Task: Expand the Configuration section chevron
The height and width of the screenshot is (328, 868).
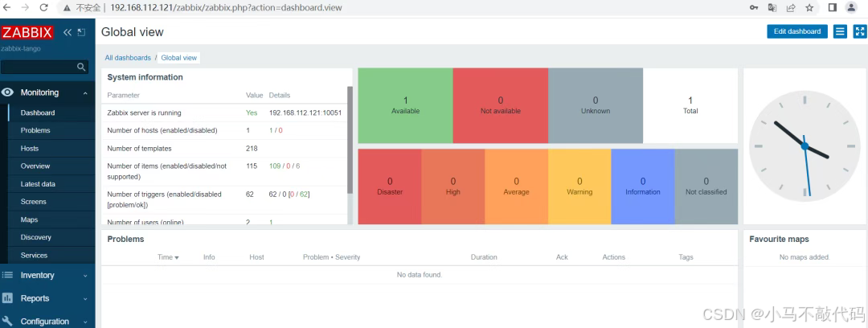Action: (x=85, y=322)
